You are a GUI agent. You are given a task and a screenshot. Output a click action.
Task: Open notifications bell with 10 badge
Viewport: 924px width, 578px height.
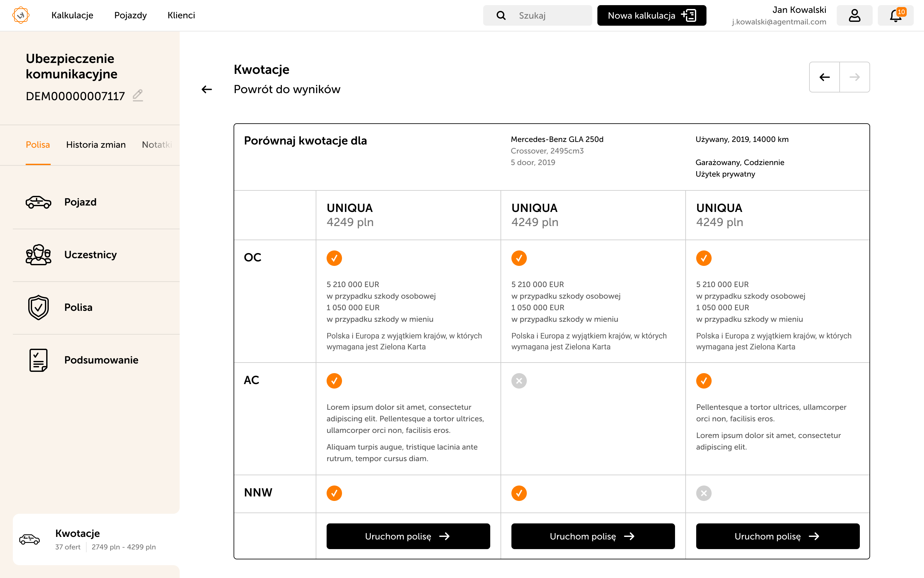point(896,15)
